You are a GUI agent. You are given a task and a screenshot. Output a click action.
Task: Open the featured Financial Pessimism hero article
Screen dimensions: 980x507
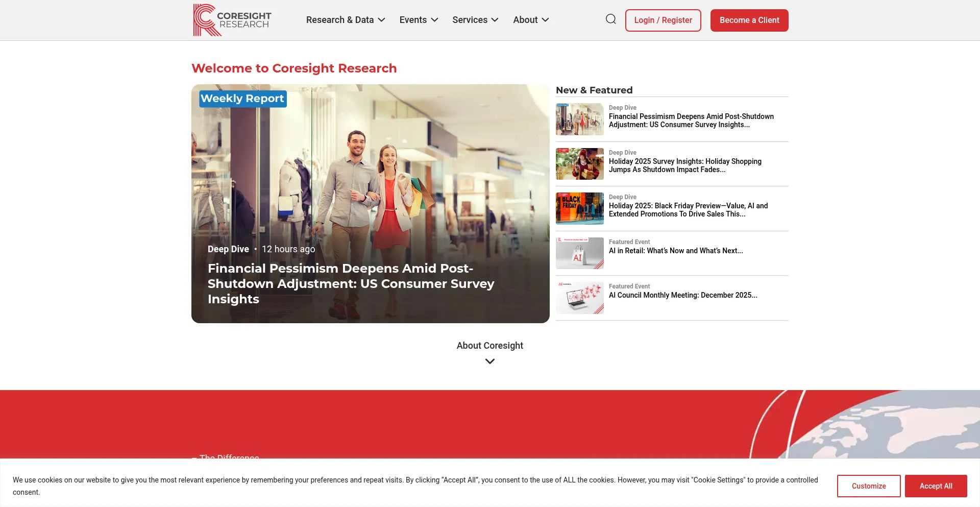pyautogui.click(x=351, y=283)
